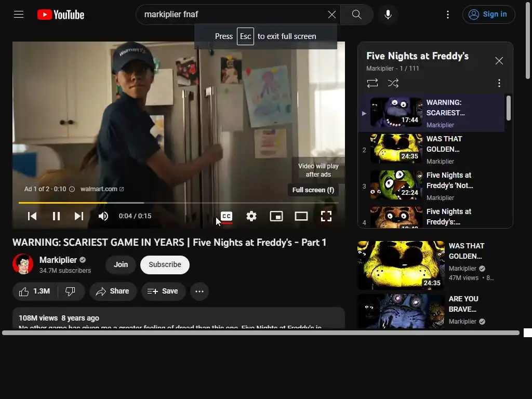This screenshot has height=399, width=532.
Task: Open Markiplier channel avatar
Action: click(x=23, y=264)
